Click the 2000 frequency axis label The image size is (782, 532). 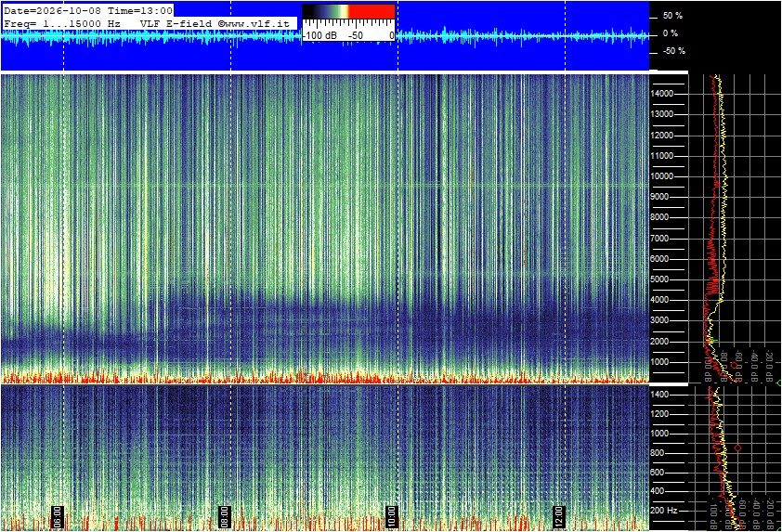pos(659,342)
